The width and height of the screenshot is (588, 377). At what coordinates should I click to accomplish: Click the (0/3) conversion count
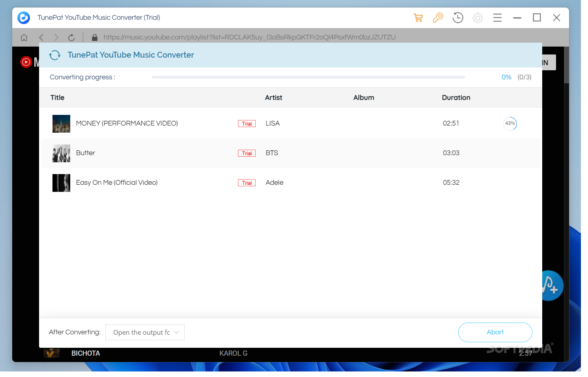[524, 77]
